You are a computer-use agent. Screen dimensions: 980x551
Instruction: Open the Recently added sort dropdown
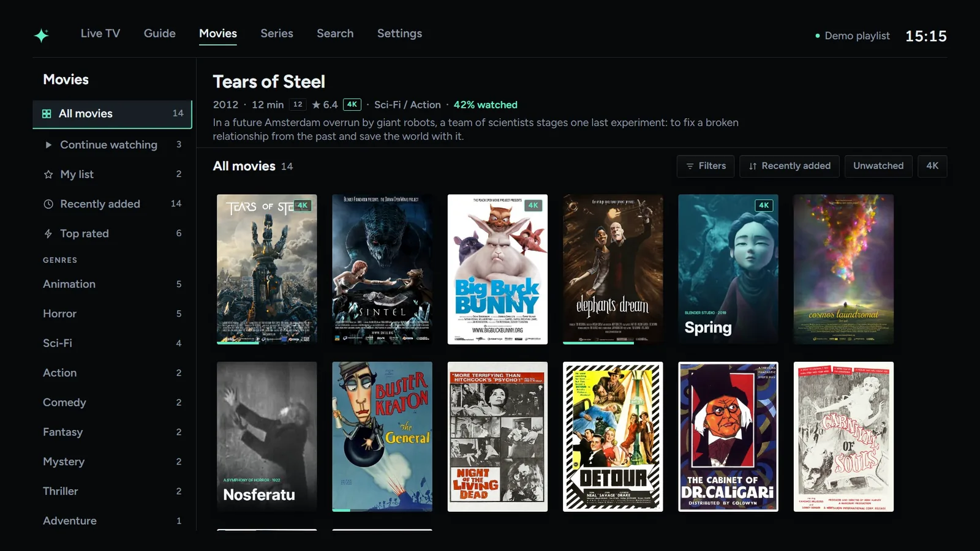[x=790, y=166]
